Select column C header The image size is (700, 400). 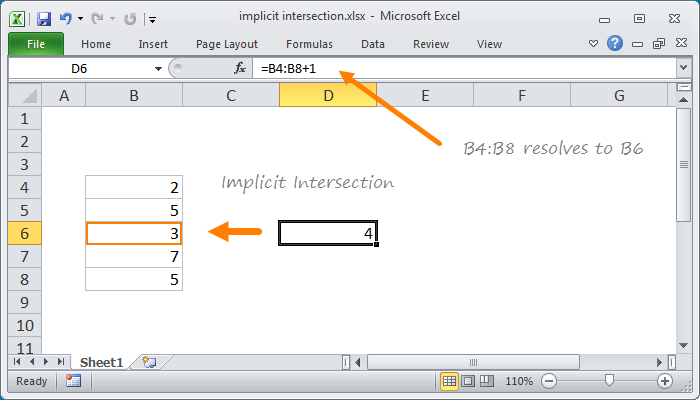coord(231,96)
